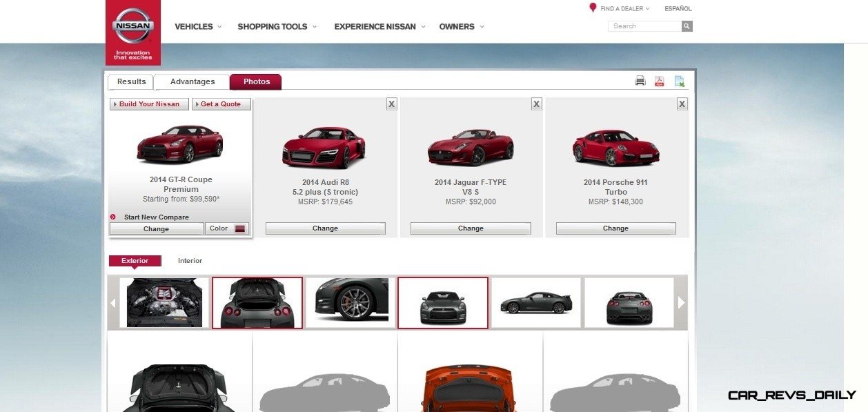
Task: Click Change under the Jaguar F-TYPE
Action: pyautogui.click(x=471, y=228)
